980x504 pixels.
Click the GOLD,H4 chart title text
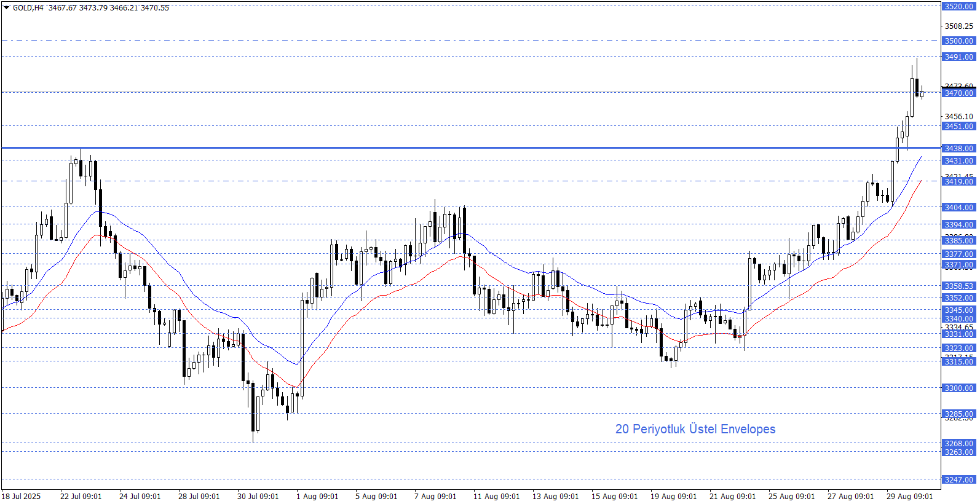coord(28,8)
